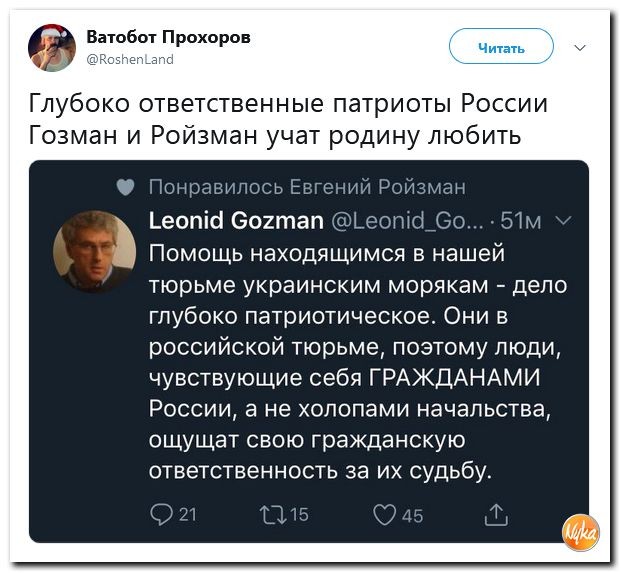This screenshot has width=621, height=573.
Task: Open the Ватобот Прохоров display name
Action: click(168, 37)
